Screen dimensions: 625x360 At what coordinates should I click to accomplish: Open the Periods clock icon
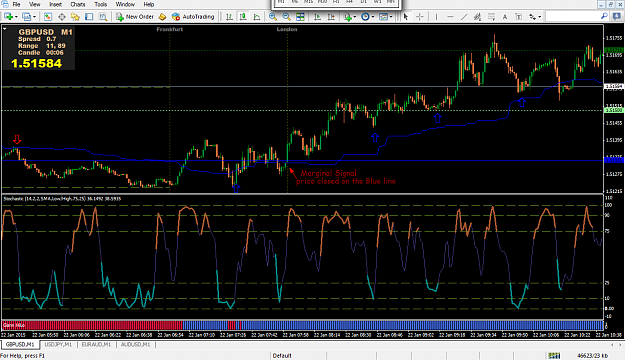click(x=365, y=17)
